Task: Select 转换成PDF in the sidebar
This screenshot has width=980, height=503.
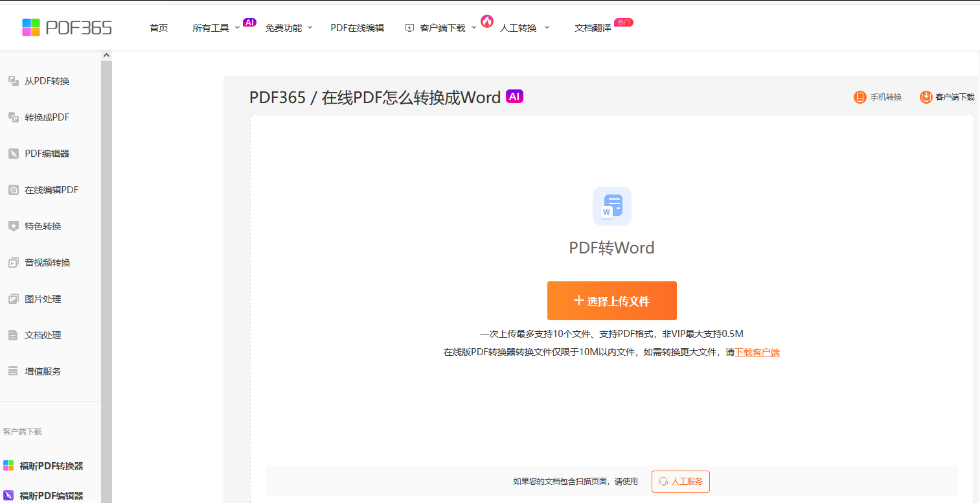Action: [47, 117]
